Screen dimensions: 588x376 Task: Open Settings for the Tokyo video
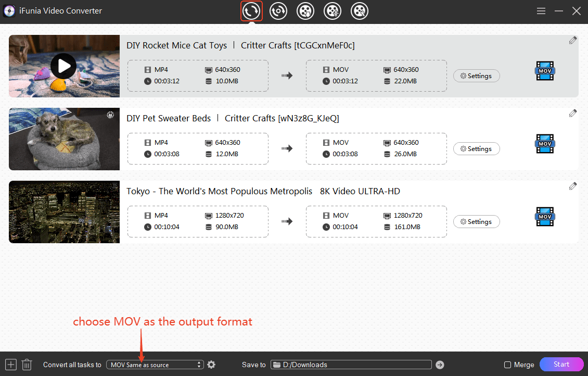[x=476, y=222]
